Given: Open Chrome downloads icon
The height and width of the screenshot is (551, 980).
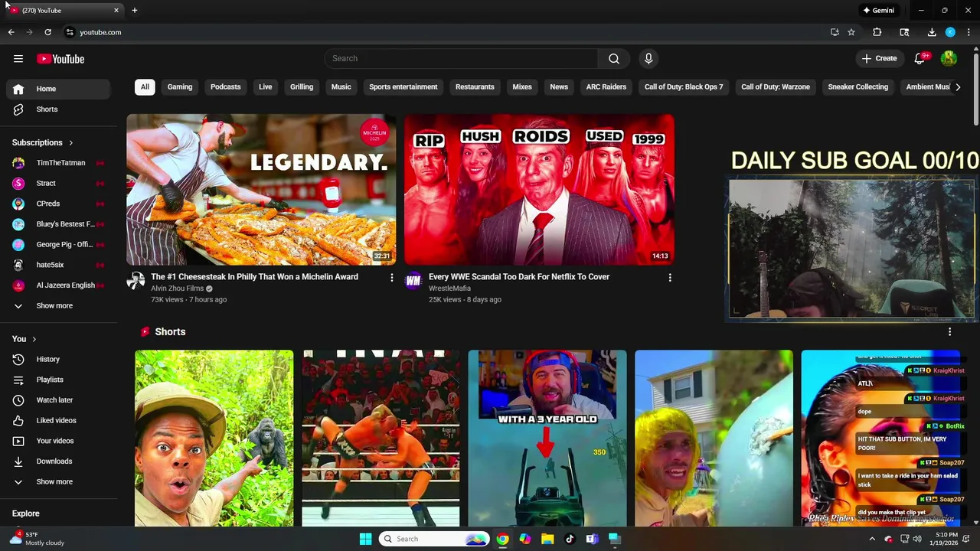Looking at the screenshot, I should (932, 32).
